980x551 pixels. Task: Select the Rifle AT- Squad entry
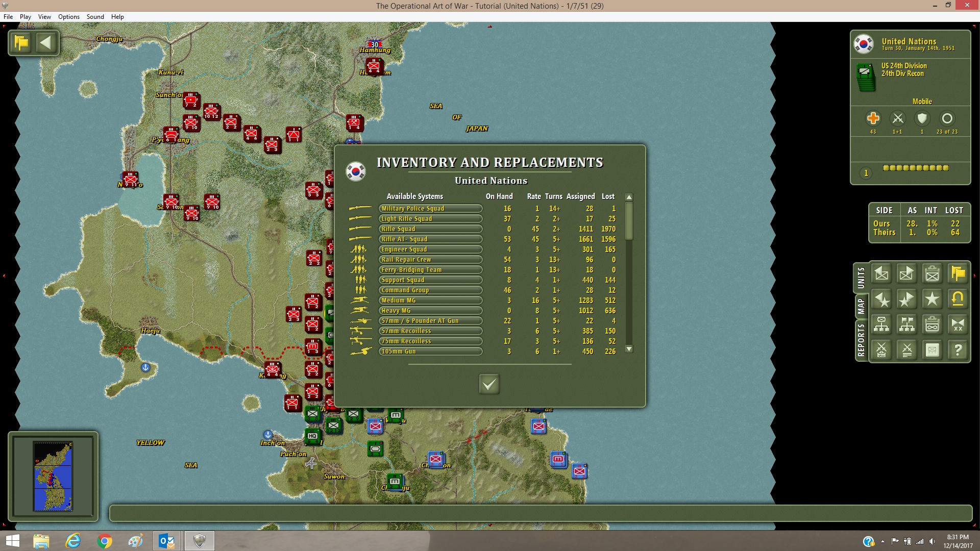tap(430, 239)
